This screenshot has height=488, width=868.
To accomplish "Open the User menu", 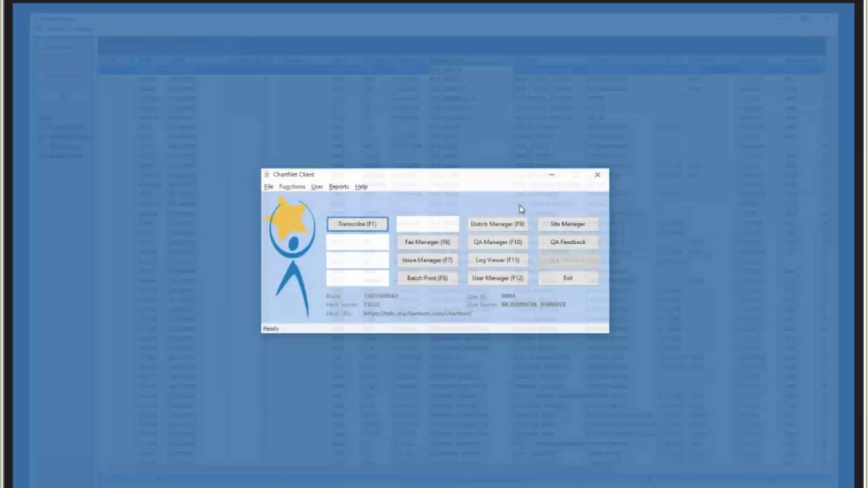I will tap(317, 186).
